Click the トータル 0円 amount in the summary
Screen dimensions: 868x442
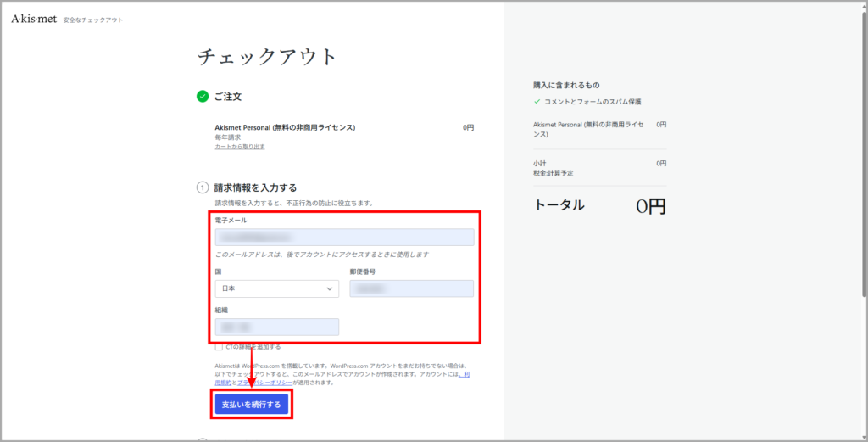(x=650, y=206)
